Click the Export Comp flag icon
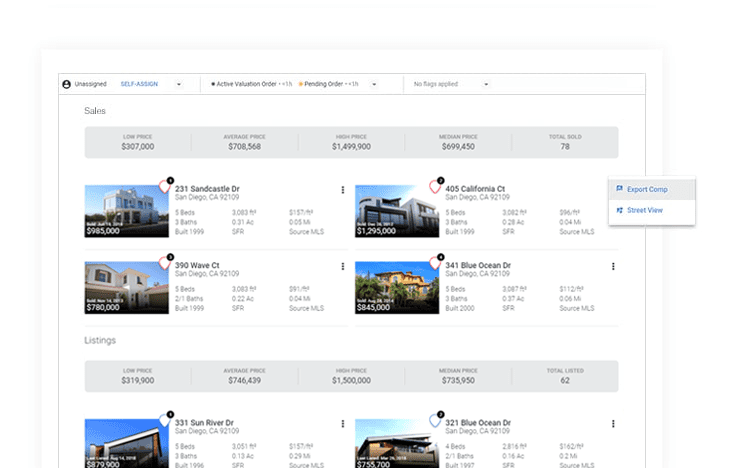The height and width of the screenshot is (468, 743). (619, 189)
